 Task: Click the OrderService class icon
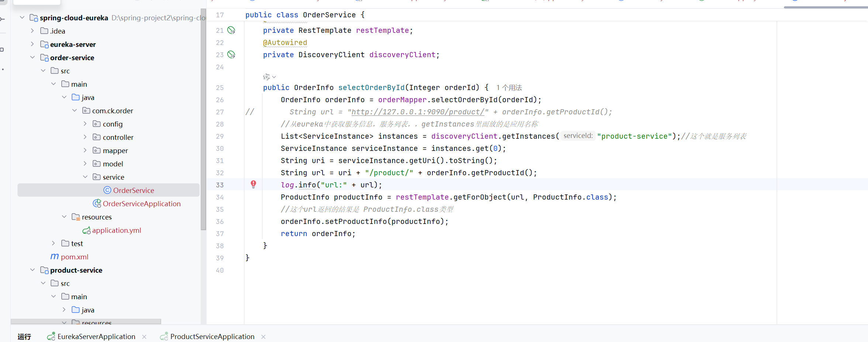107,190
